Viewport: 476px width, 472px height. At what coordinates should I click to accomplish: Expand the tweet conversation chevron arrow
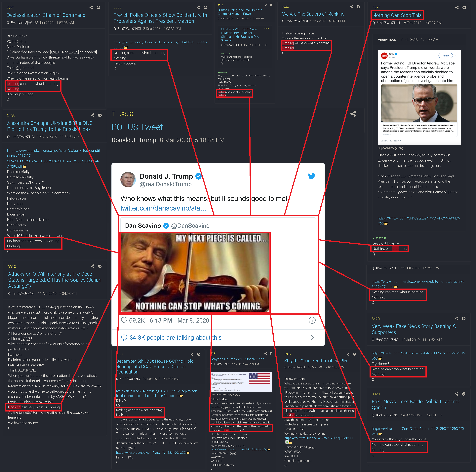tap(312, 337)
